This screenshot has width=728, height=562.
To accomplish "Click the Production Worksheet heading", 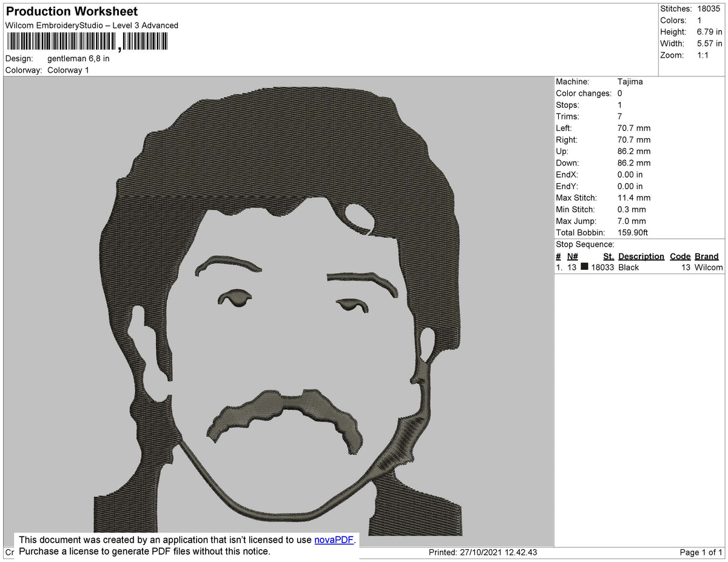I will pos(72,11).
